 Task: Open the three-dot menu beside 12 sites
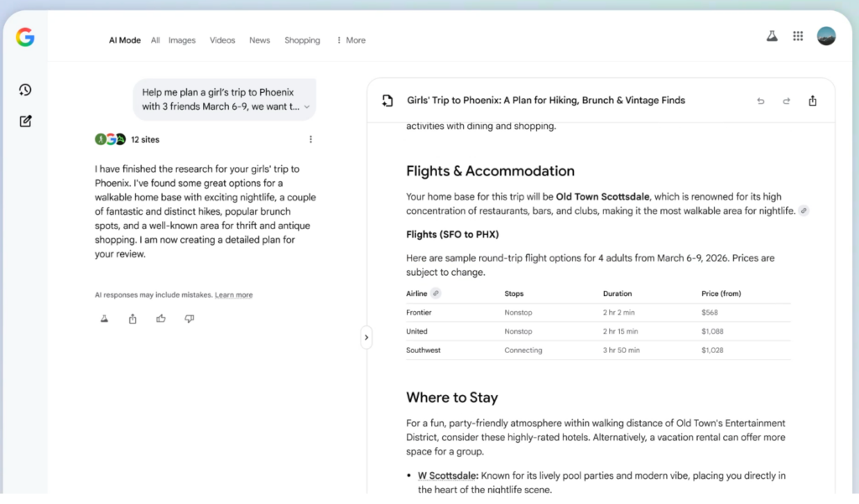310,139
